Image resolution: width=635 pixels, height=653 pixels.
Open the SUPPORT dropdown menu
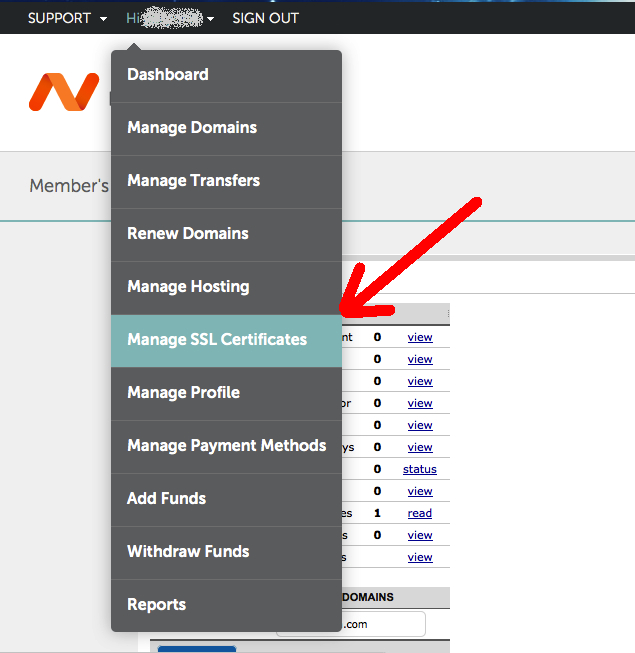coord(67,18)
